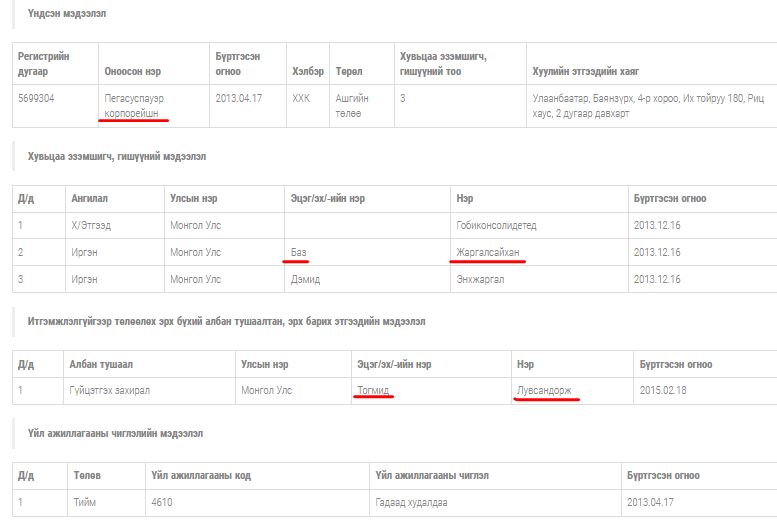777x520 pixels.
Task: Select the Ашгийн төлөө type cell
Action: pyautogui.click(x=352, y=105)
